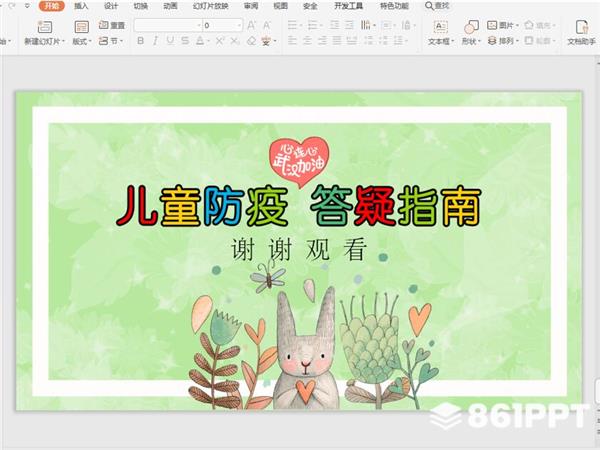This screenshot has height=450, width=600.
Task: Open the Transitions (切换) ribbon tab
Action: 140,6
